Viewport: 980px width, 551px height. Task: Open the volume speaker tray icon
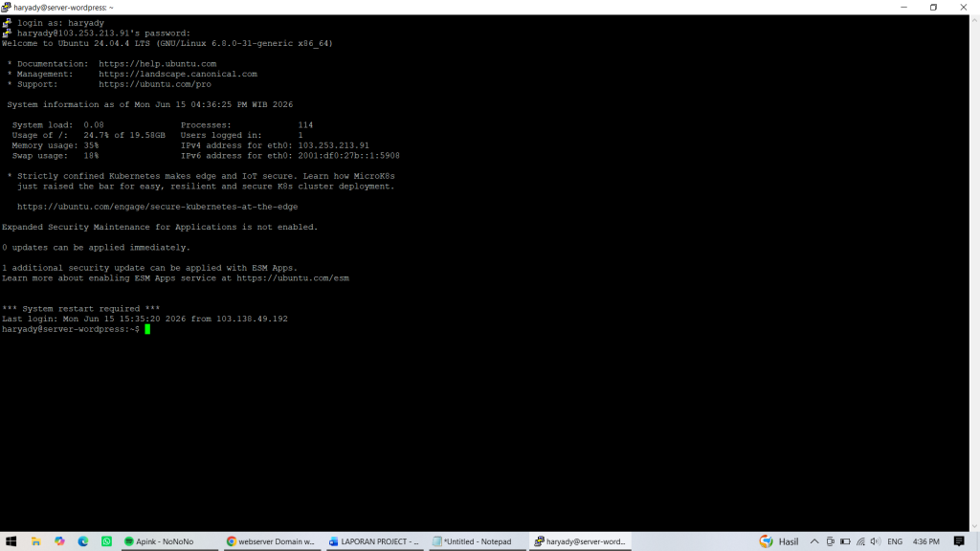point(875,541)
